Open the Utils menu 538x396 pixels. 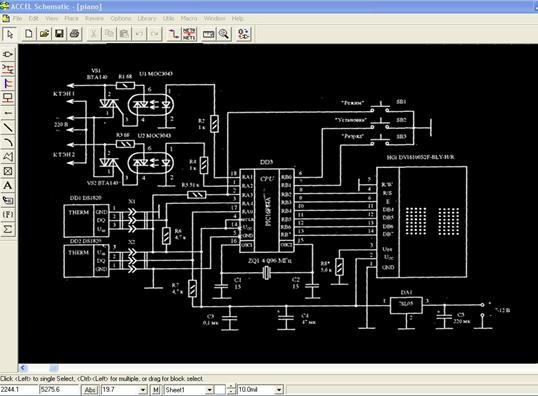point(168,18)
